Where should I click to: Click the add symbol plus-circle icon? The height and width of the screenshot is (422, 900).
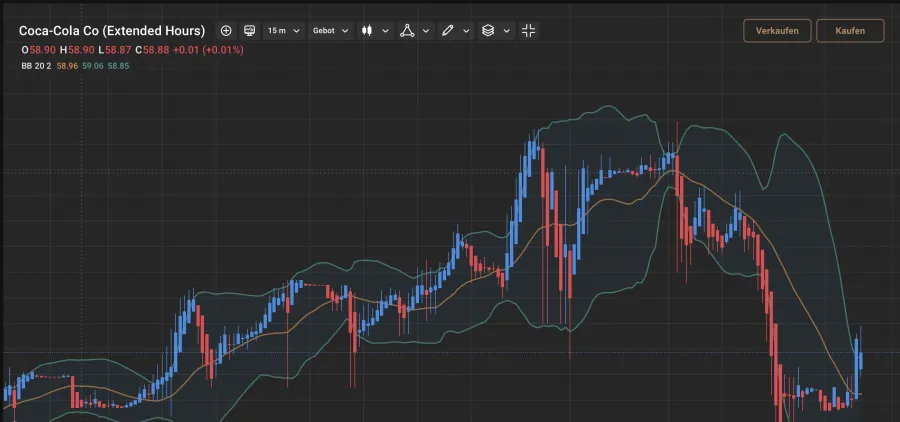(x=226, y=31)
